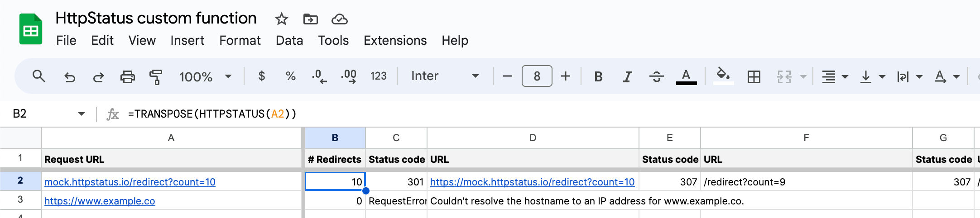This screenshot has width=980, height=218.
Task: Print the spreadsheet
Action: [127, 76]
